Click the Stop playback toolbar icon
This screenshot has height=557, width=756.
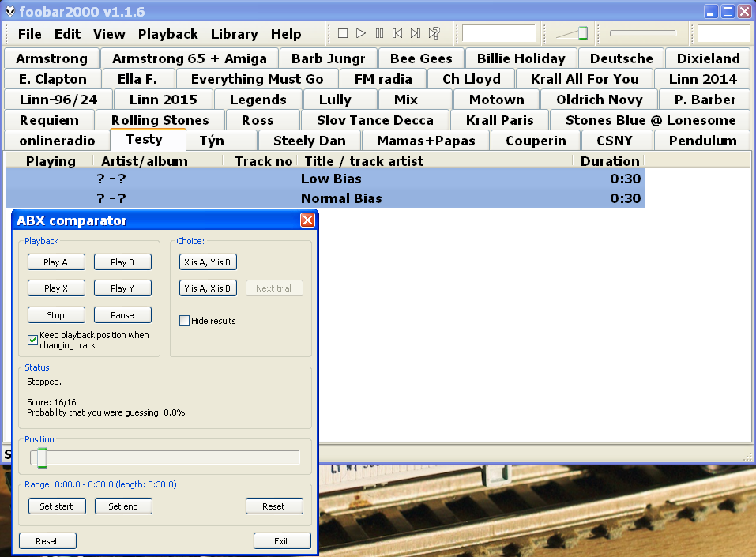tap(343, 33)
